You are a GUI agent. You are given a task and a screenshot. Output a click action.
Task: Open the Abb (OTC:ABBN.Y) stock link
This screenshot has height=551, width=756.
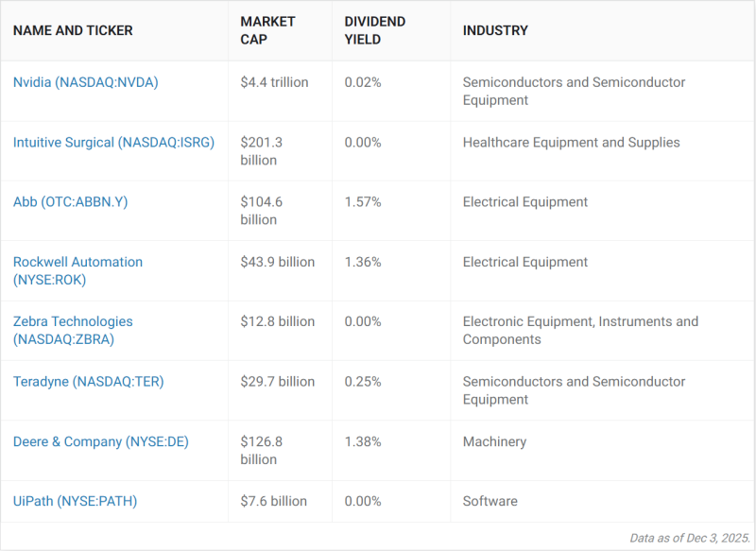(70, 202)
